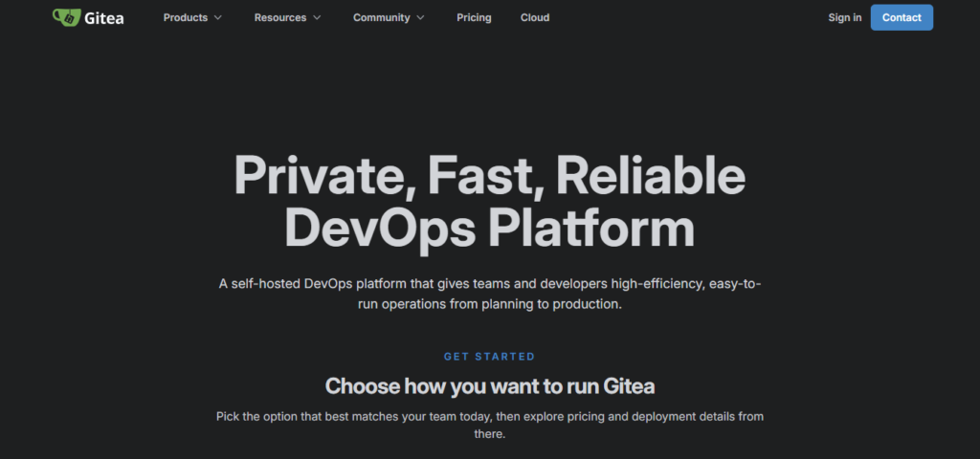This screenshot has height=459, width=980.
Task: Click the 'run operations from planning to production' line
Action: (x=489, y=305)
